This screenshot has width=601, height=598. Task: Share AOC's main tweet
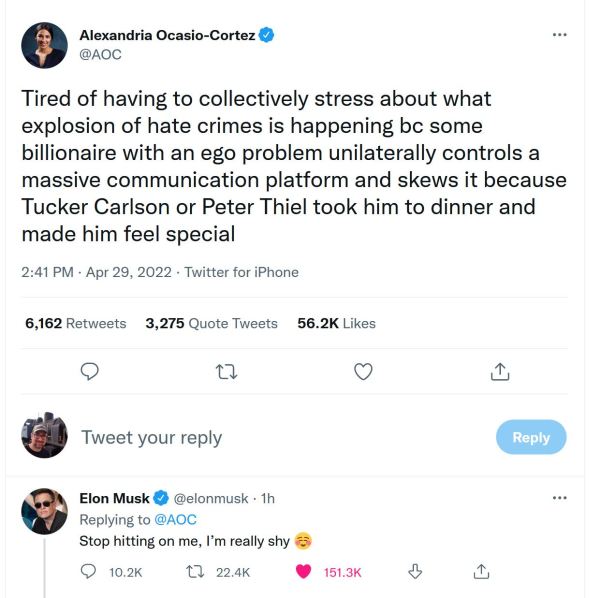[x=500, y=372]
